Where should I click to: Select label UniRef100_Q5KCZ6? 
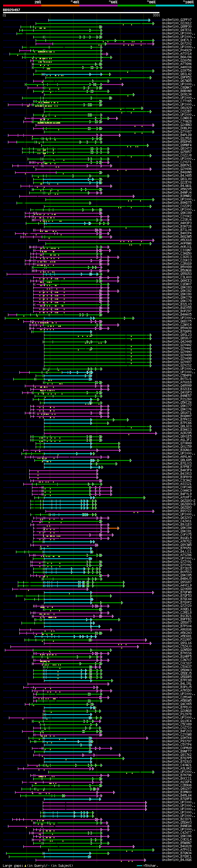pos(176,403)
